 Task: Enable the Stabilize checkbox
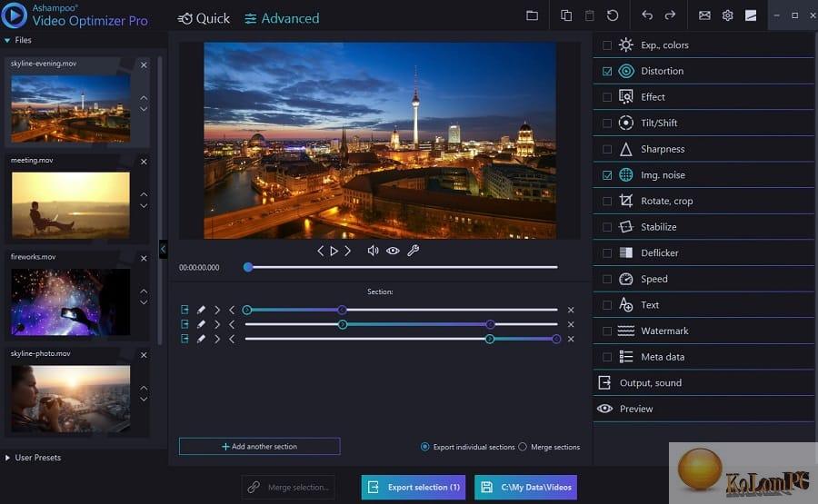point(607,227)
